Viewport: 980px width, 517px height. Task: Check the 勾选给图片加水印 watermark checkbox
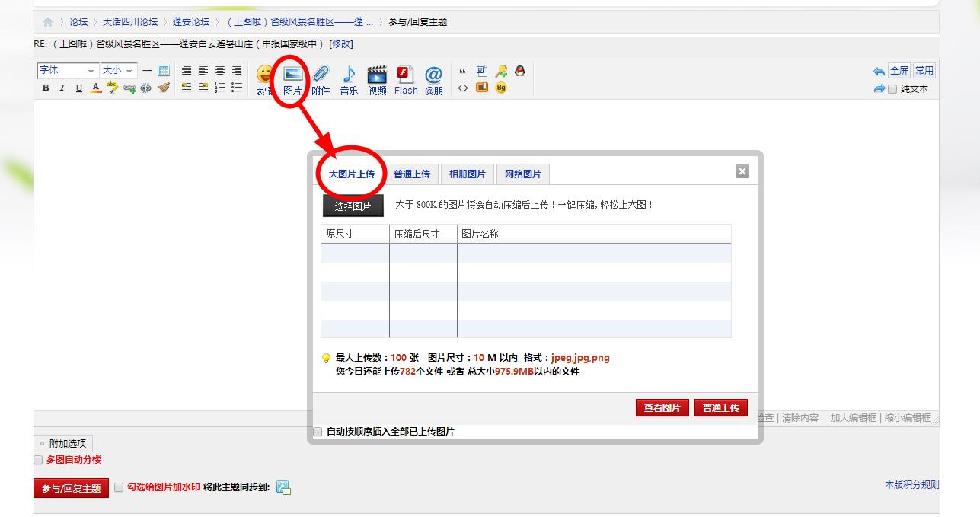119,487
